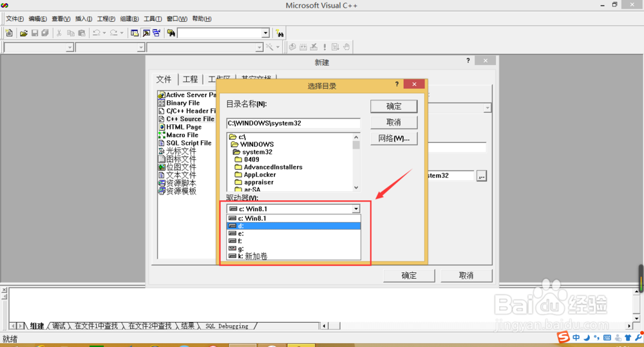The image size is (644, 347).
Task: Click the breakpoint hand toolbar icon
Action: (346, 47)
